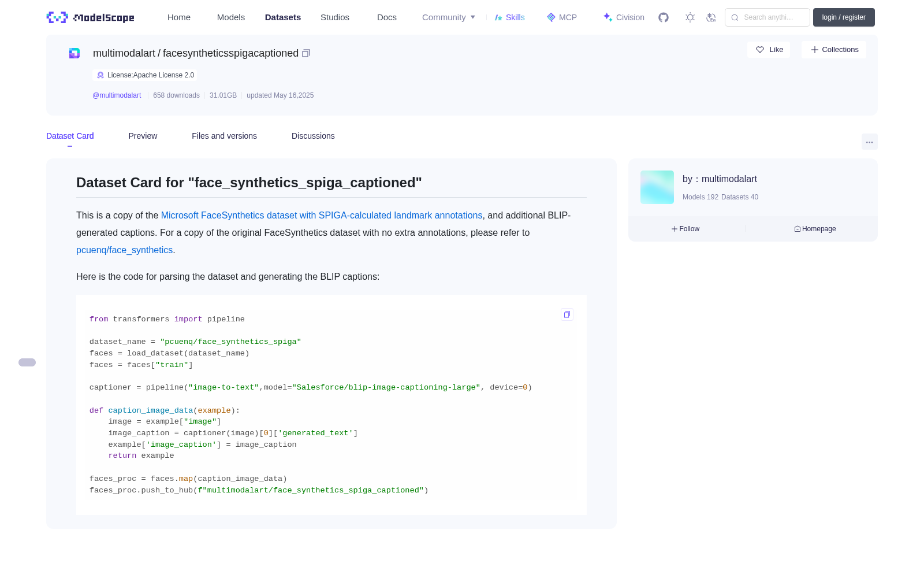This screenshot has height=578, width=924.
Task: Click the ModelScope logo
Action: coord(91,17)
